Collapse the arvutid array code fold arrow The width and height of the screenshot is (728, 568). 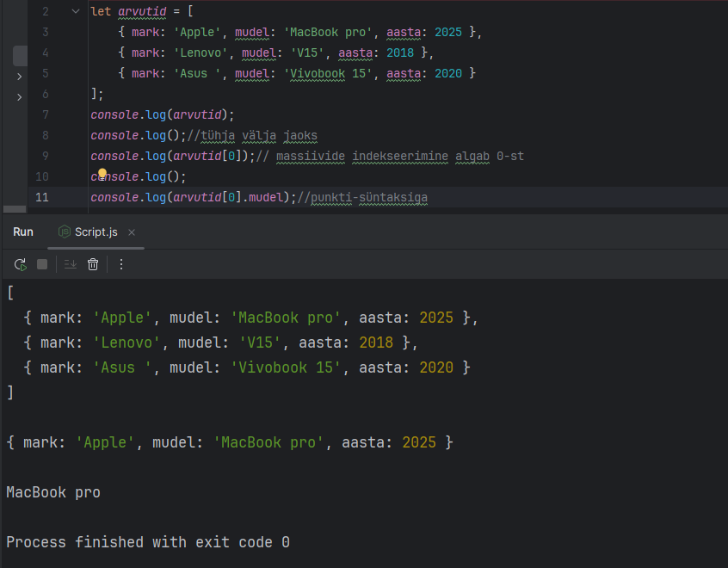coord(75,12)
